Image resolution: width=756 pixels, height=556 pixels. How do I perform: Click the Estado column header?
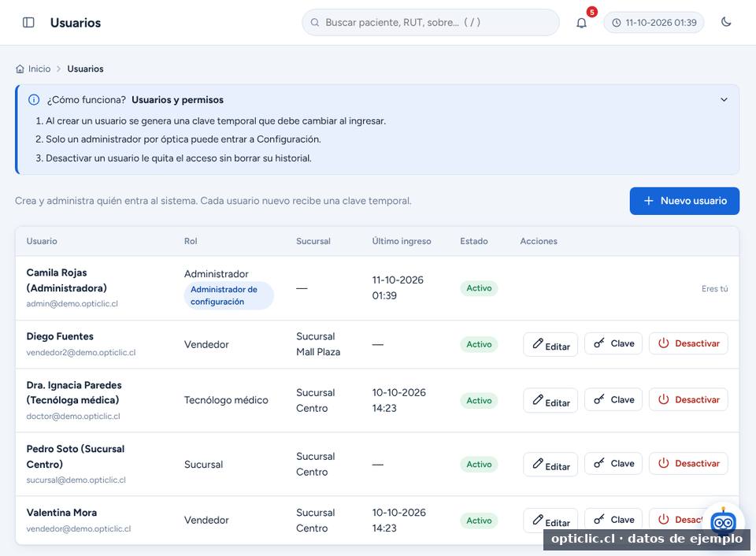click(474, 241)
